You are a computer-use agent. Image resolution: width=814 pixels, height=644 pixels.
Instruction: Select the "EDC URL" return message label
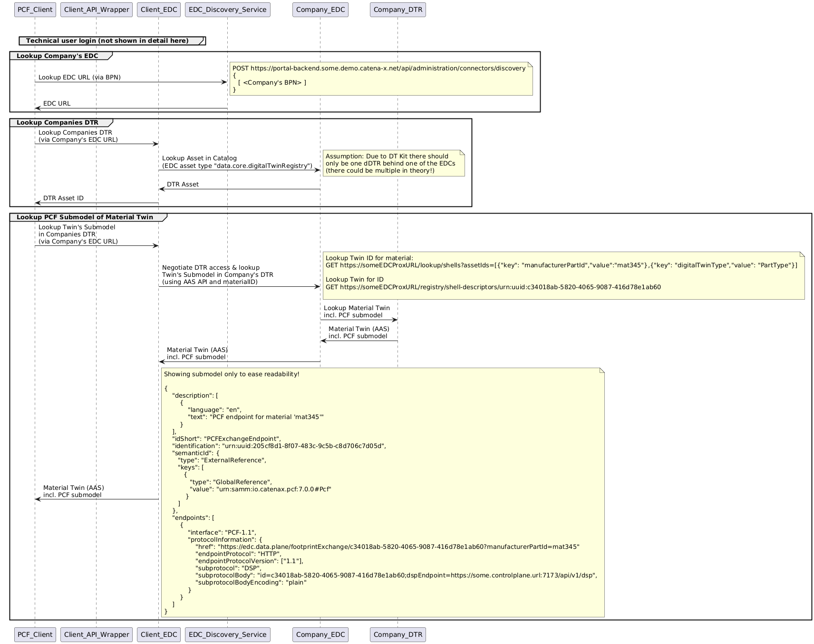point(57,104)
